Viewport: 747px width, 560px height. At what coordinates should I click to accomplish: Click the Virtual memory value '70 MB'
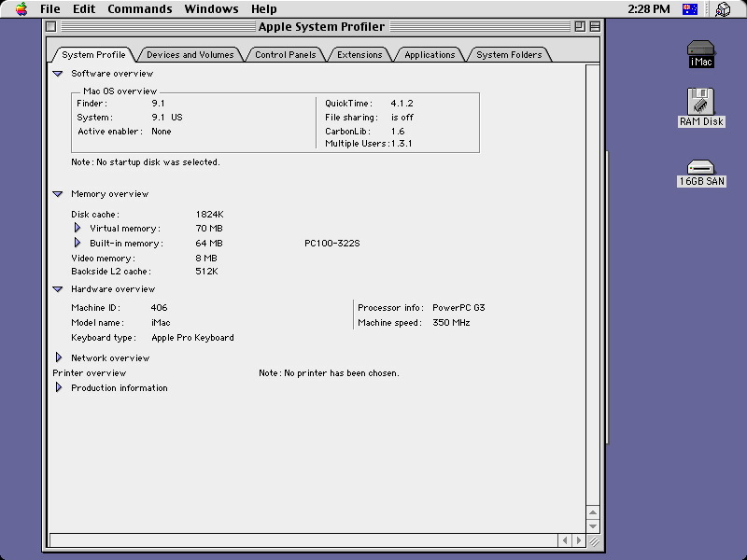(x=209, y=229)
